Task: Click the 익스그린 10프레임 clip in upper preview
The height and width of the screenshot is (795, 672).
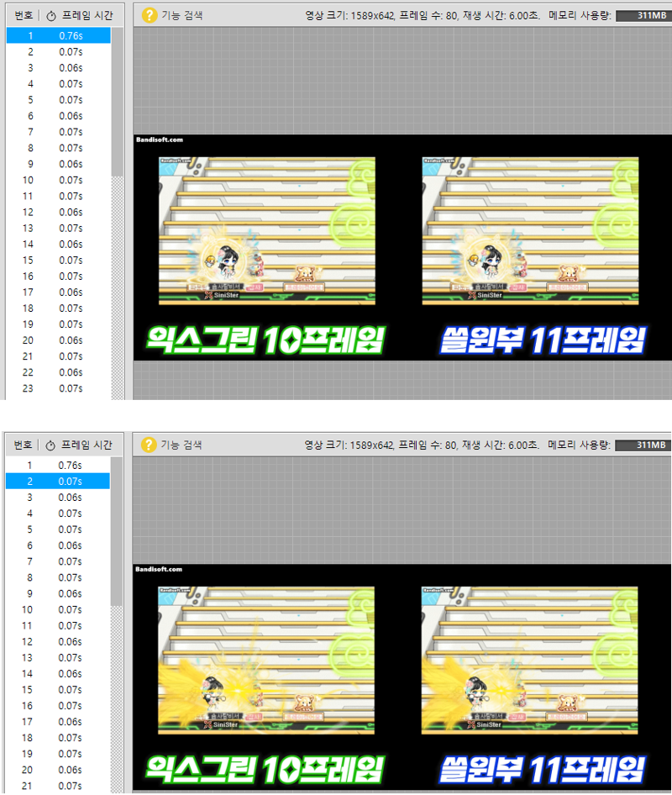Action: click(267, 231)
